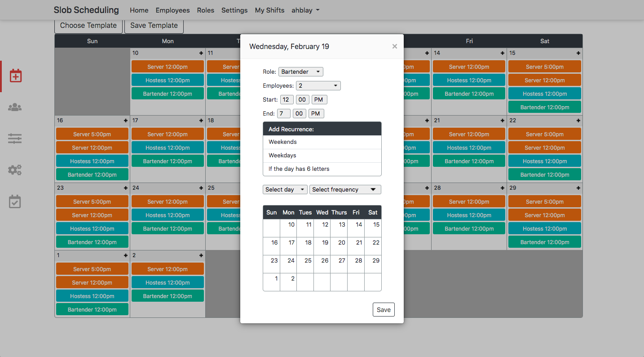Image resolution: width=644 pixels, height=357 pixels.
Task: Toggle End time PM field
Action: tap(316, 114)
